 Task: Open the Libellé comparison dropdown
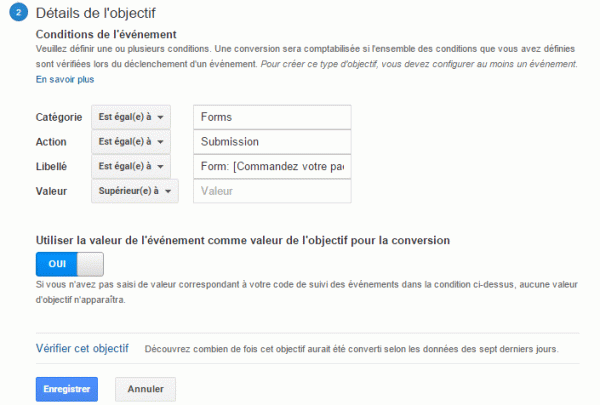[x=130, y=165]
